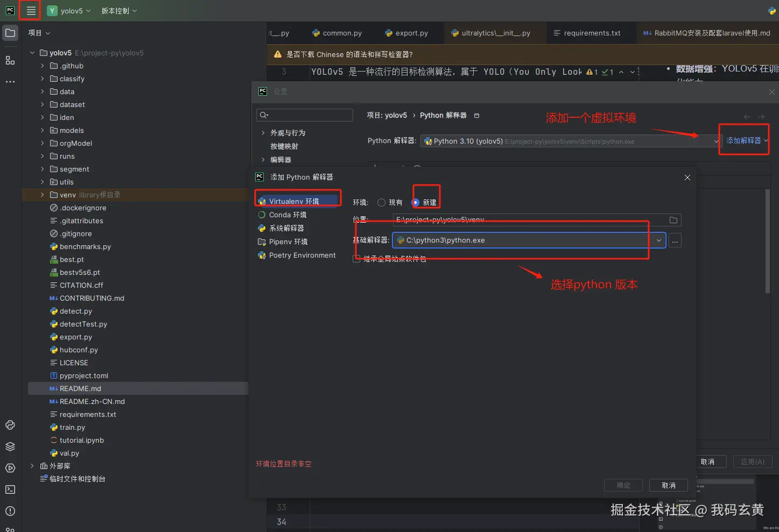779x532 pixels.
Task: Expand the venv folder
Action: tap(43, 195)
